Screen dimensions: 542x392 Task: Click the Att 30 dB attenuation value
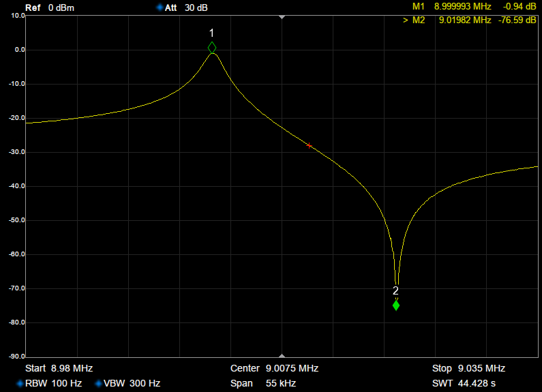186,7
